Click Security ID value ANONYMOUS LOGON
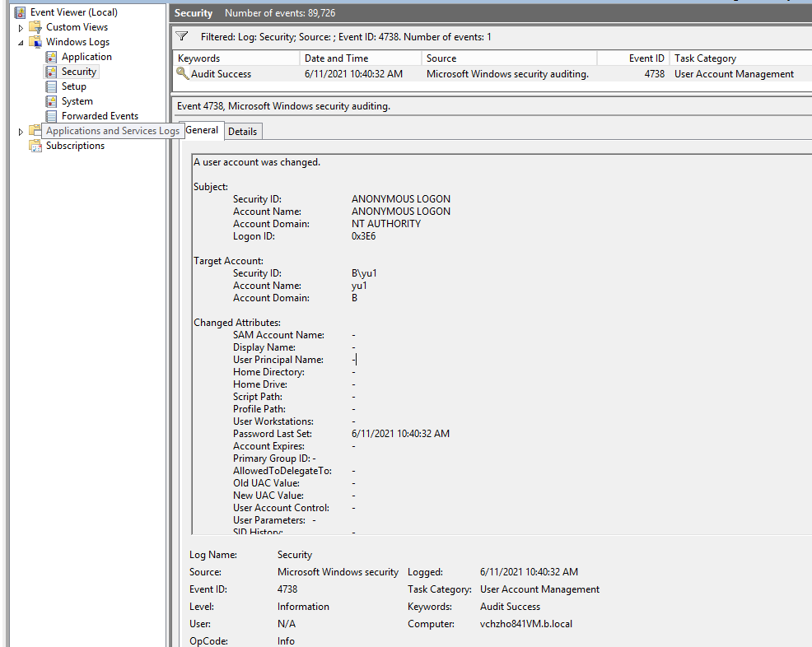Viewport: 812px width, 647px height. coord(401,198)
